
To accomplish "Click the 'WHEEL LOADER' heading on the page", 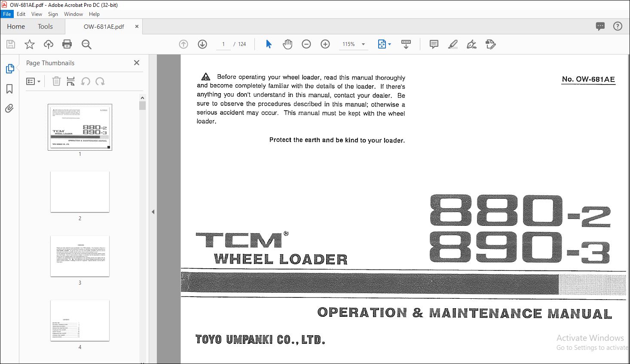I will click(x=281, y=259).
